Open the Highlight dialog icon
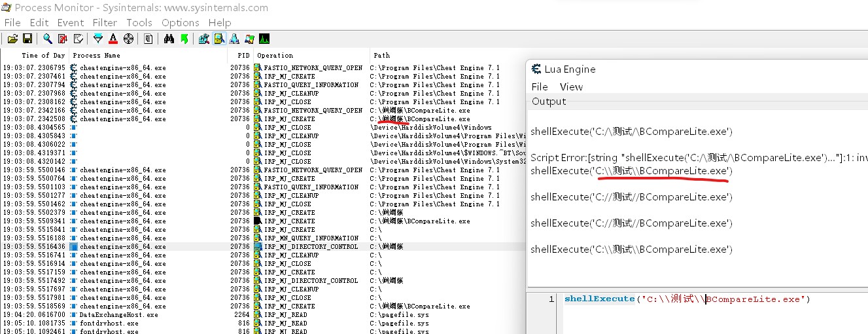868x334 pixels. point(113,39)
